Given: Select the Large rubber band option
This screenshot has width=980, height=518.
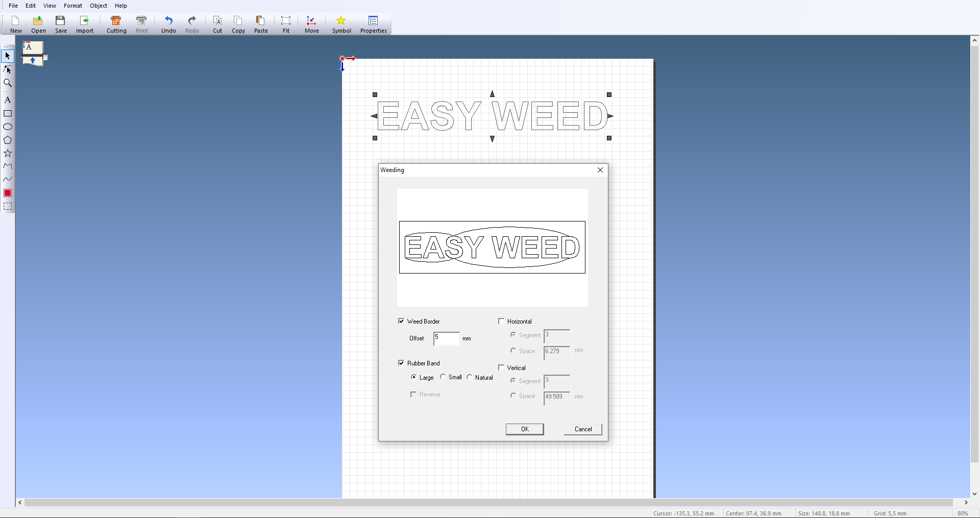Looking at the screenshot, I should coord(413,377).
